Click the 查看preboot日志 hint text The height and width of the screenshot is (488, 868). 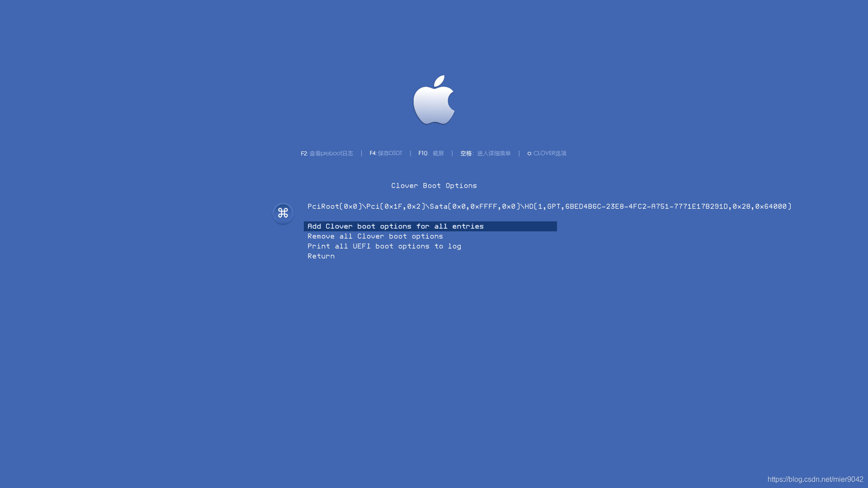point(331,154)
